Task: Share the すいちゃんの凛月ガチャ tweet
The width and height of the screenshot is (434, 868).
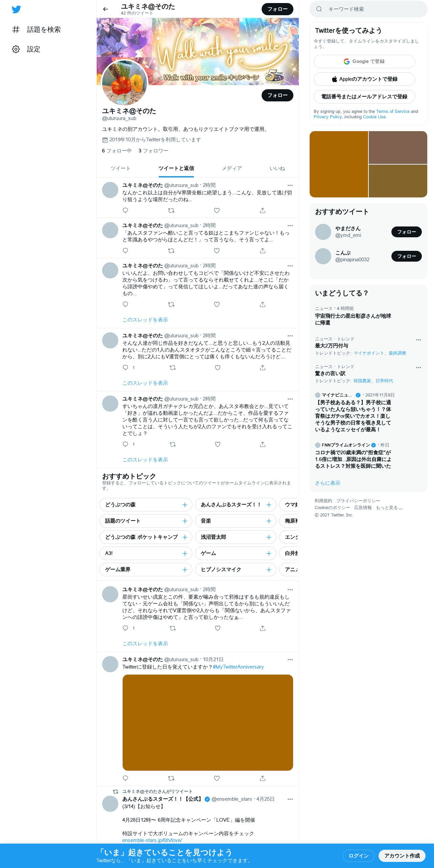Action: 263,444
